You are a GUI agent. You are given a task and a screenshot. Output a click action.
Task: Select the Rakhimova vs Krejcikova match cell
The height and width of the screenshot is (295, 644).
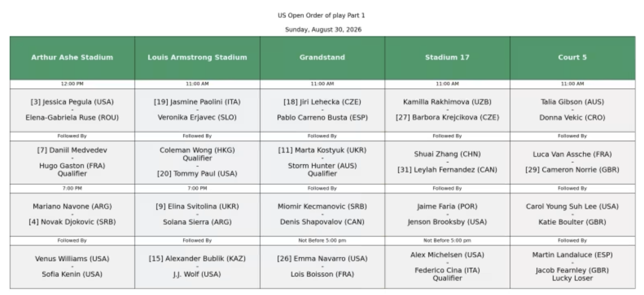click(x=447, y=110)
